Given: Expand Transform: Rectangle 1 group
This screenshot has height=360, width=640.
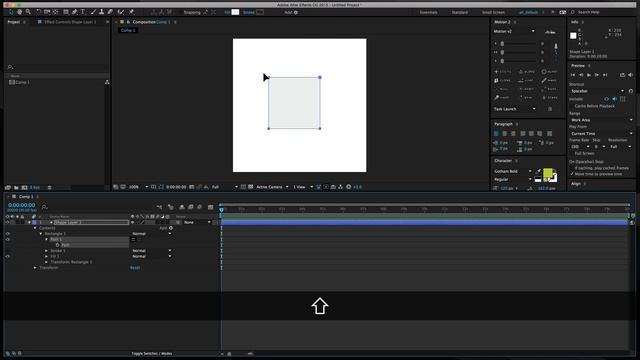Looking at the screenshot, I should (47, 262).
